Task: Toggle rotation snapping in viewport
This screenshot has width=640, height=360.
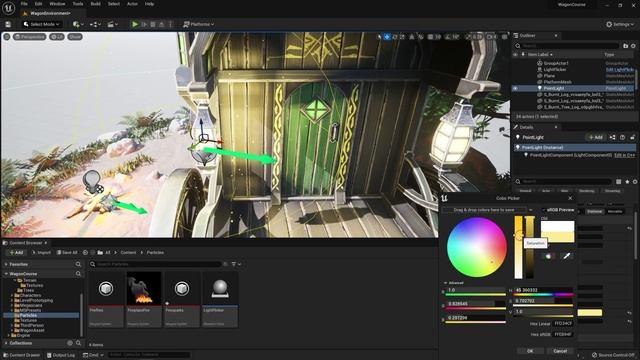Action: [447, 37]
